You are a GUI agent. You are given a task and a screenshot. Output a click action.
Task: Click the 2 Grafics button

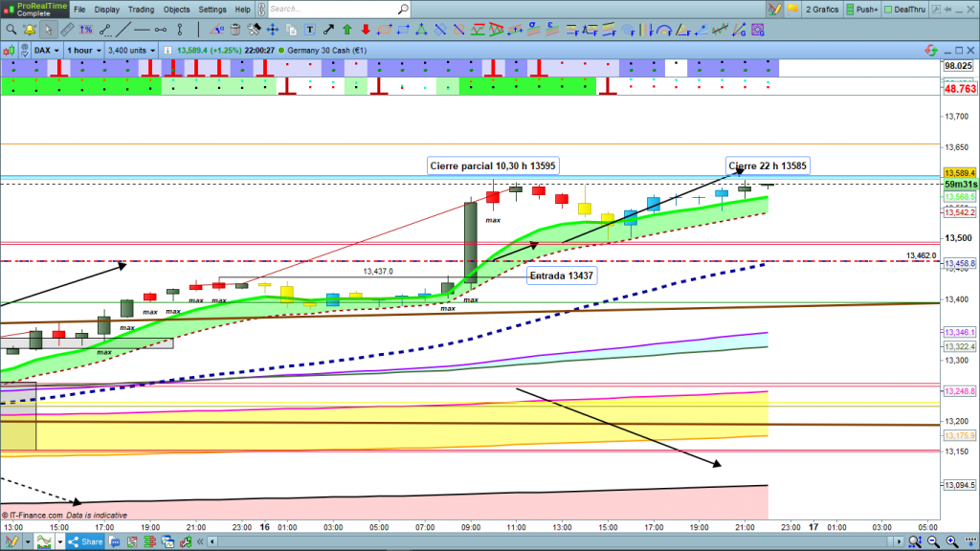pos(820,10)
